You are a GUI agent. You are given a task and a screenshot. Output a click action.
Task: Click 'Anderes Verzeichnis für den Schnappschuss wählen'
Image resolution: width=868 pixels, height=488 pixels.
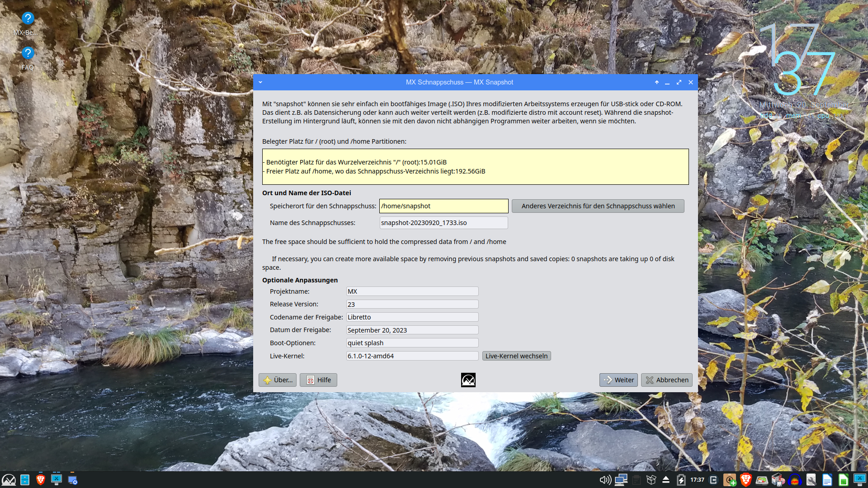(598, 206)
